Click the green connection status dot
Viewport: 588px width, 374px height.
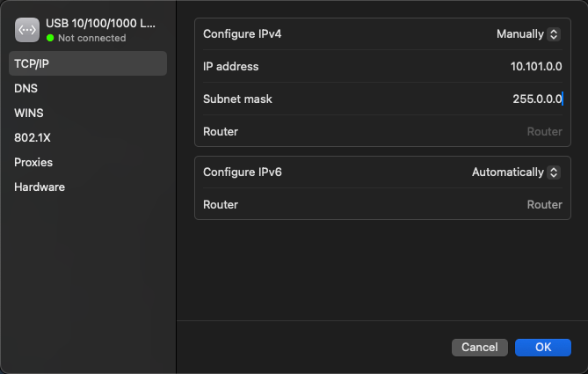(50, 38)
